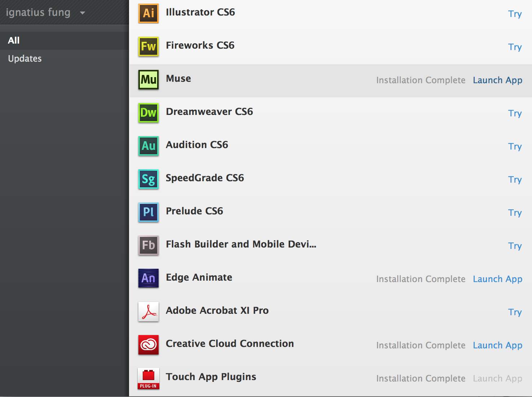532x397 pixels.
Task: Click Try for Adobe Acrobat XI Pro
Action: pyautogui.click(x=515, y=312)
